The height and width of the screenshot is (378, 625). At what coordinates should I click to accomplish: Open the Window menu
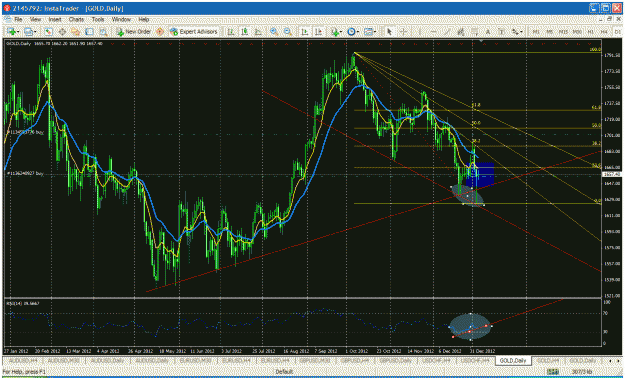pyautogui.click(x=121, y=19)
